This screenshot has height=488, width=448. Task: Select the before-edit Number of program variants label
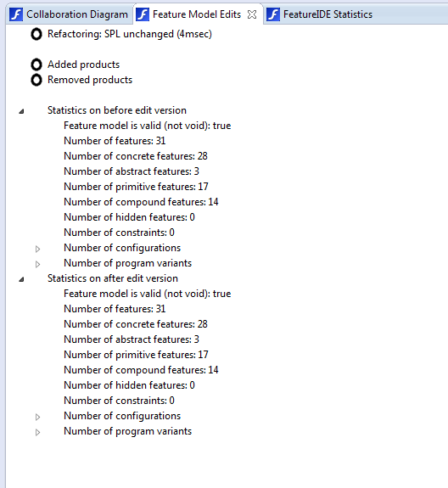tap(128, 263)
